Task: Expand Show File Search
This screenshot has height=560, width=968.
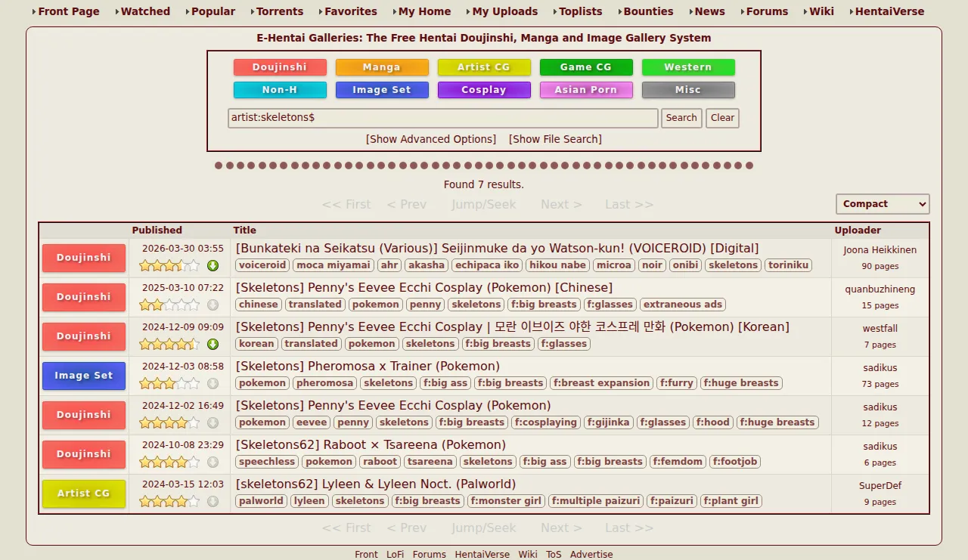Action: (x=555, y=139)
